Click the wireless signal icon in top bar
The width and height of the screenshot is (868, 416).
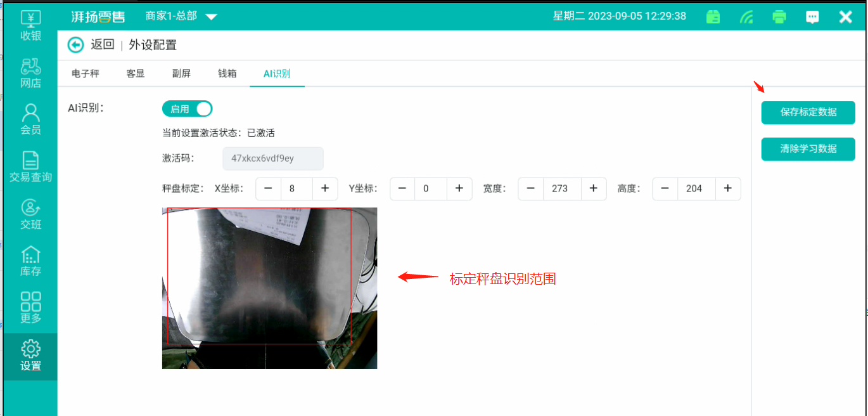pyautogui.click(x=746, y=16)
